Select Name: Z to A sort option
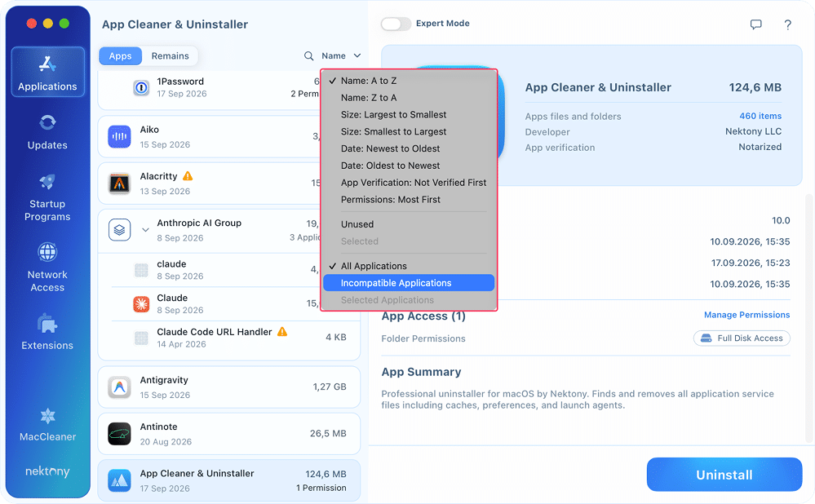The width and height of the screenshot is (815, 504). tap(409, 98)
